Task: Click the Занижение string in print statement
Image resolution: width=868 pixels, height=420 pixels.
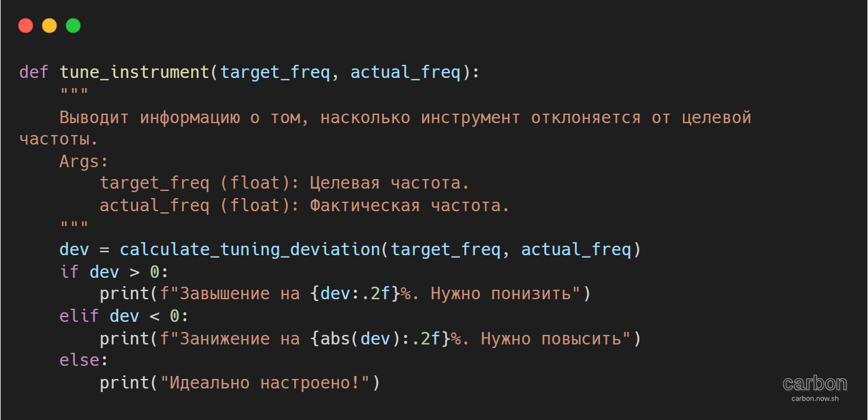Action: pos(224,338)
